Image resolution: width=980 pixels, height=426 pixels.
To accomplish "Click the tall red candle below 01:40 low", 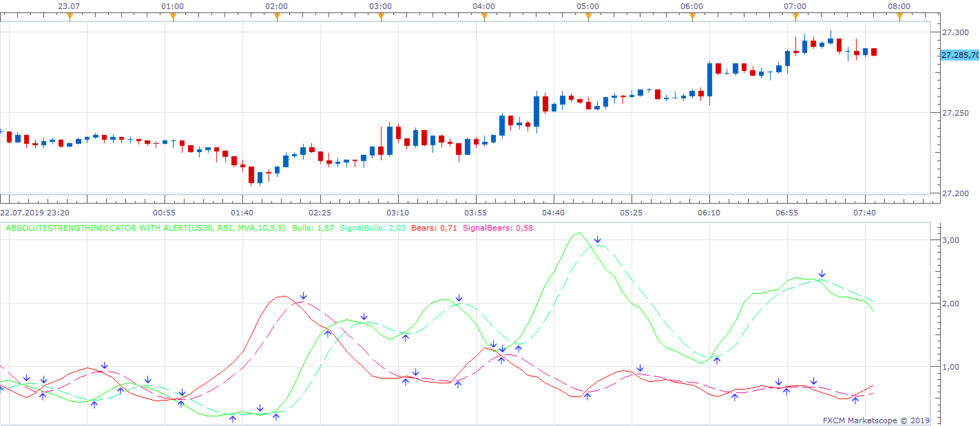I will pyautogui.click(x=251, y=175).
